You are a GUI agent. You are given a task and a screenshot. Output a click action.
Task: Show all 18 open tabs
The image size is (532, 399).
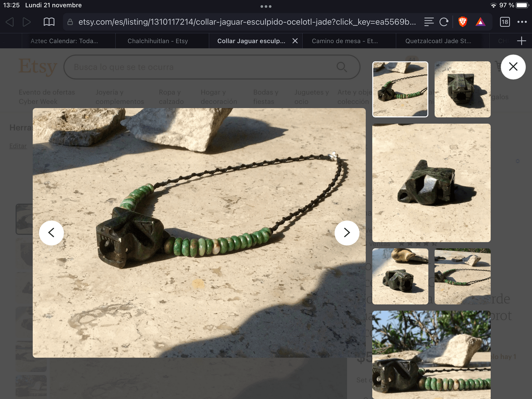tap(505, 22)
